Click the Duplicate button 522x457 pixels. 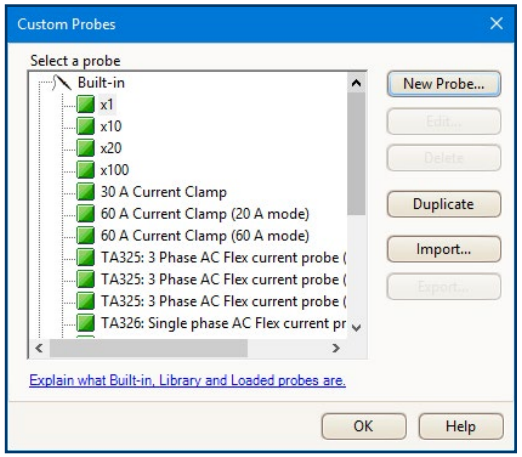coord(444,204)
